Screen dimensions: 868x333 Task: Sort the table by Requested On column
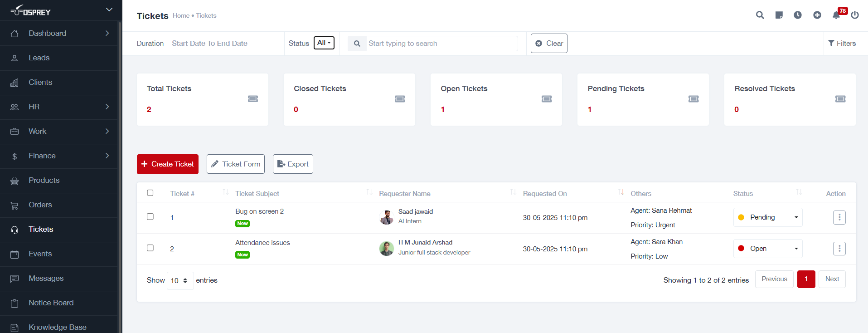coord(621,192)
